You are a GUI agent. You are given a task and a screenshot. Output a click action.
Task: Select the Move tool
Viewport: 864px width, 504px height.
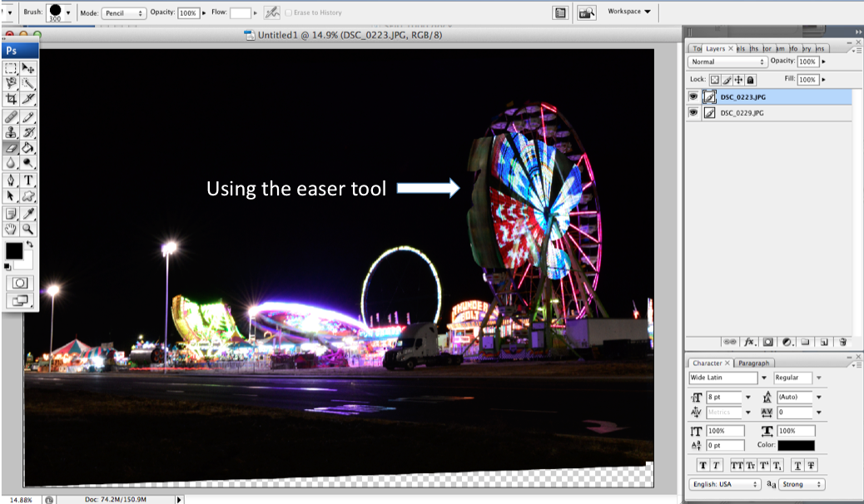pos(28,68)
